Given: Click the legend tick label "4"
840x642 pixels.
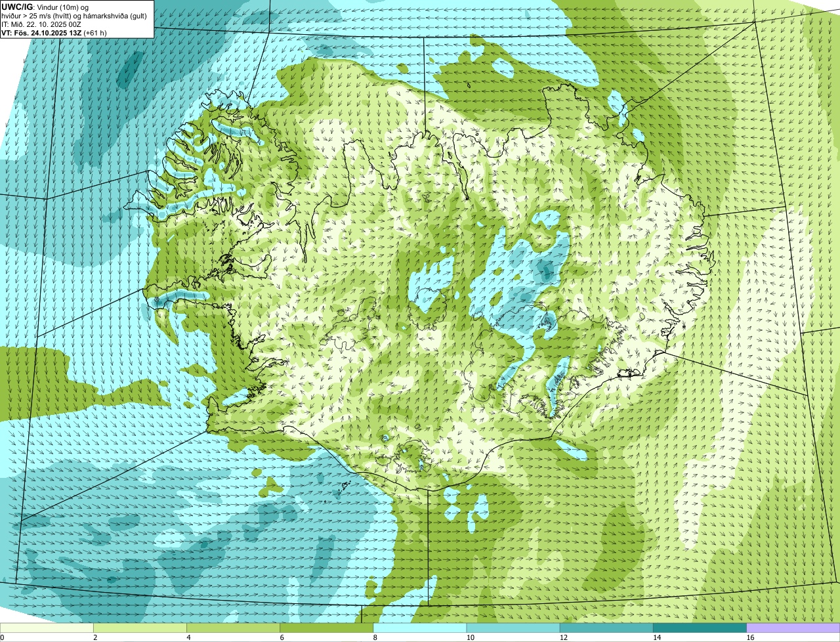Looking at the screenshot, I should [188, 637].
